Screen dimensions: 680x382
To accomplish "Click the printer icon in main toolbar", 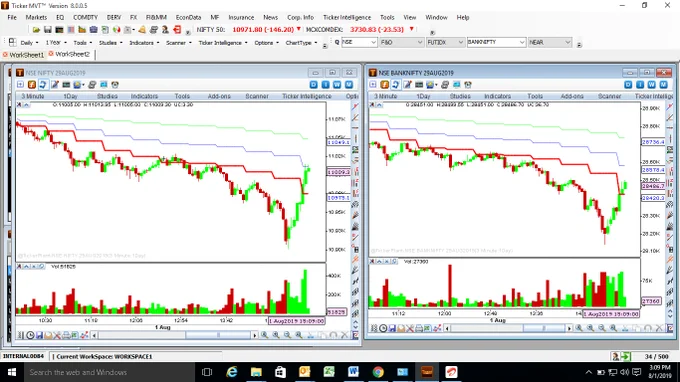I will (x=154, y=29).
